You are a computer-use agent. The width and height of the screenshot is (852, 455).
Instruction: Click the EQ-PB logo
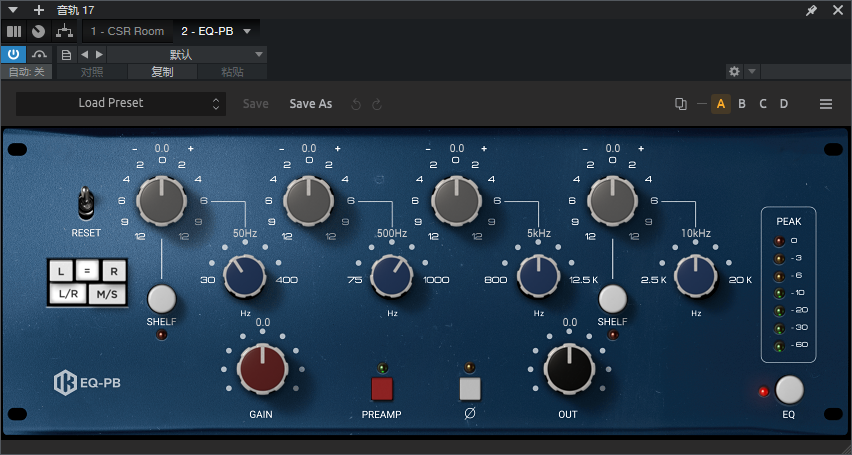87,383
